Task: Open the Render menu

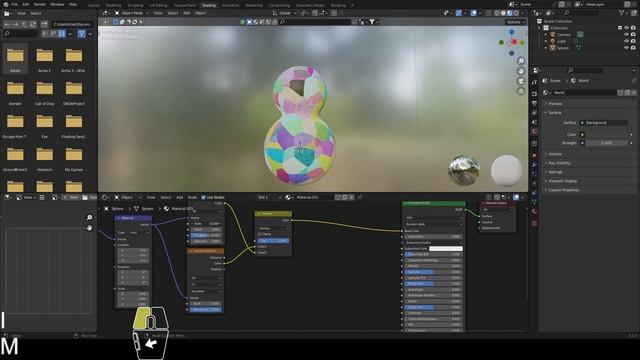Action: (x=40, y=4)
